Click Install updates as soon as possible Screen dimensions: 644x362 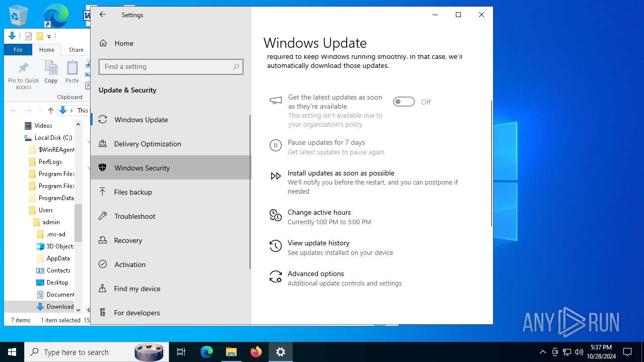click(341, 173)
